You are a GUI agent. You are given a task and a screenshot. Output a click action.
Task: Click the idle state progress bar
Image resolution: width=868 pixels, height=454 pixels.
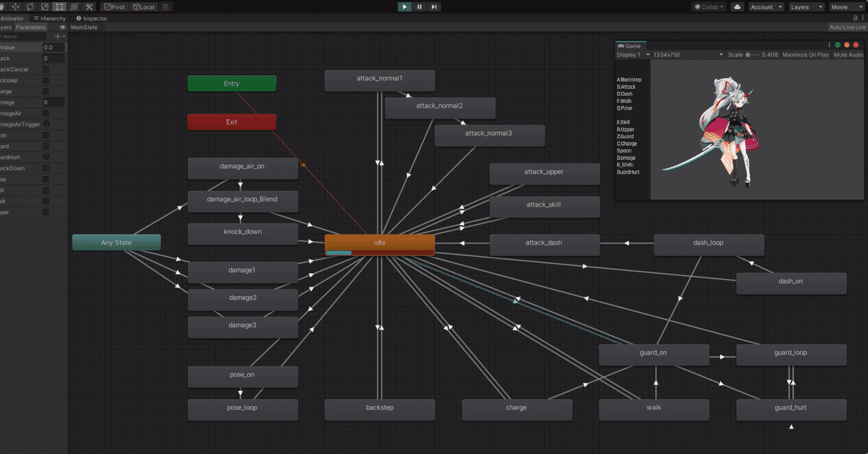[x=380, y=253]
